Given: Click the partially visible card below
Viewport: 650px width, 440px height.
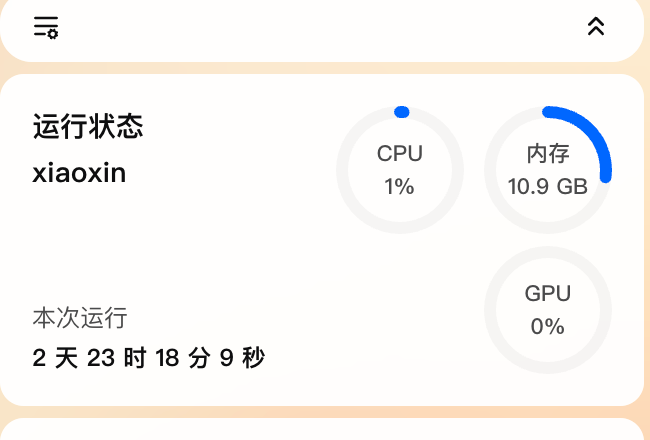Looking at the screenshot, I should [x=320, y=430].
